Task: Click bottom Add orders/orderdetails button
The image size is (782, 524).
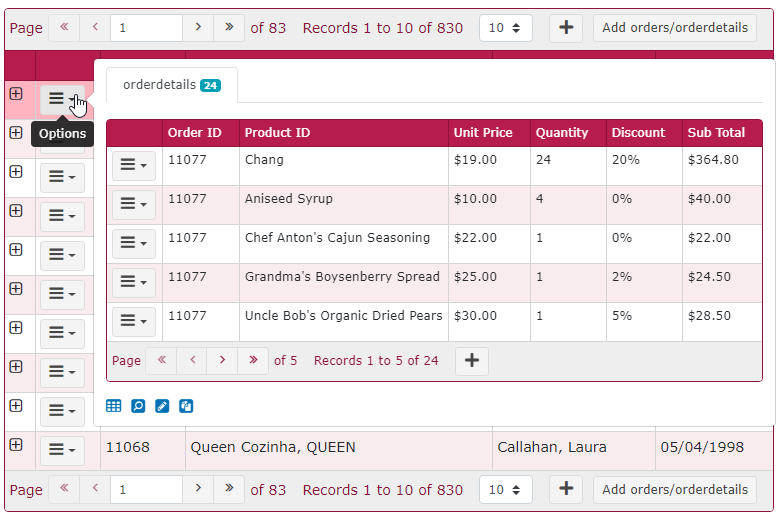Action: (675, 490)
